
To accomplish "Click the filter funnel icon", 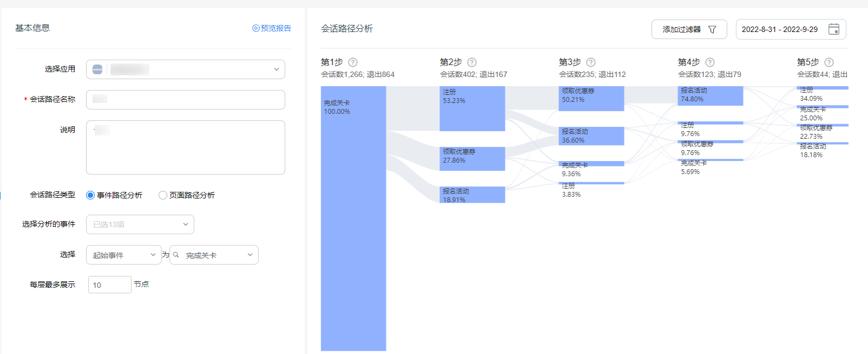I will [x=713, y=29].
